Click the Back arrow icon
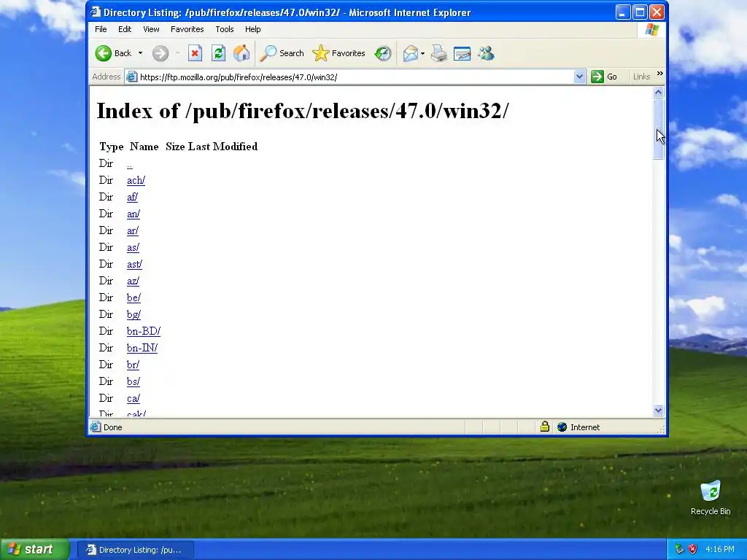Screen dimensions: 747x560 tap(104, 53)
